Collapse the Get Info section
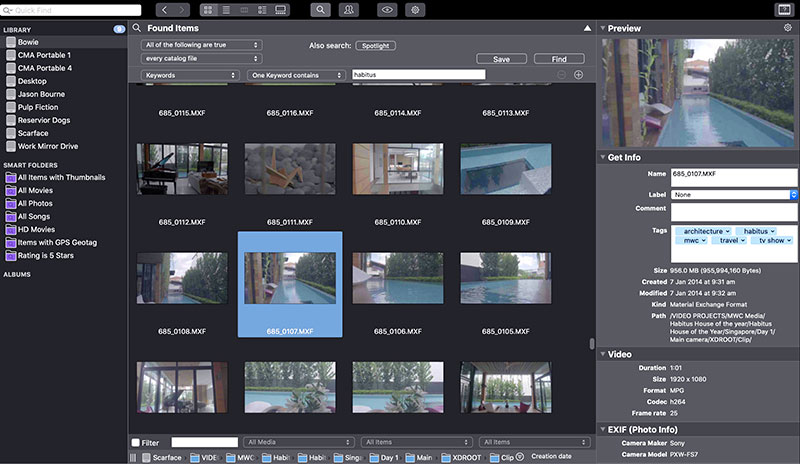Viewport: 800px width, 464px height. coord(603,157)
